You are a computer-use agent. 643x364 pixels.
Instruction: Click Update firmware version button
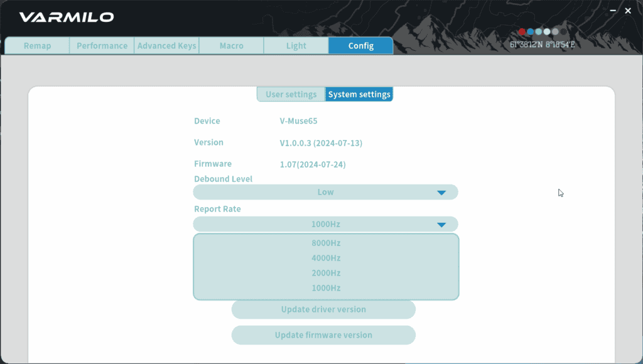click(x=323, y=335)
